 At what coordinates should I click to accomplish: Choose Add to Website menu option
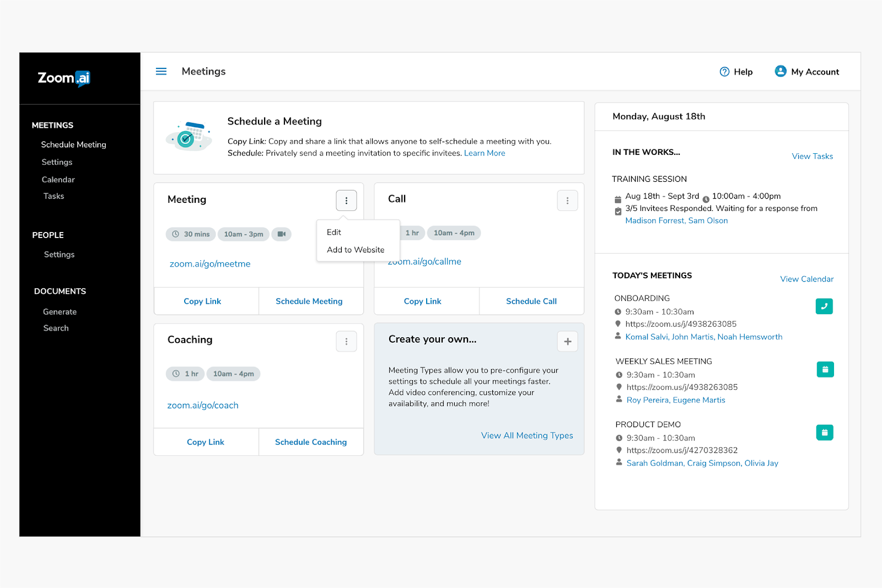(356, 250)
